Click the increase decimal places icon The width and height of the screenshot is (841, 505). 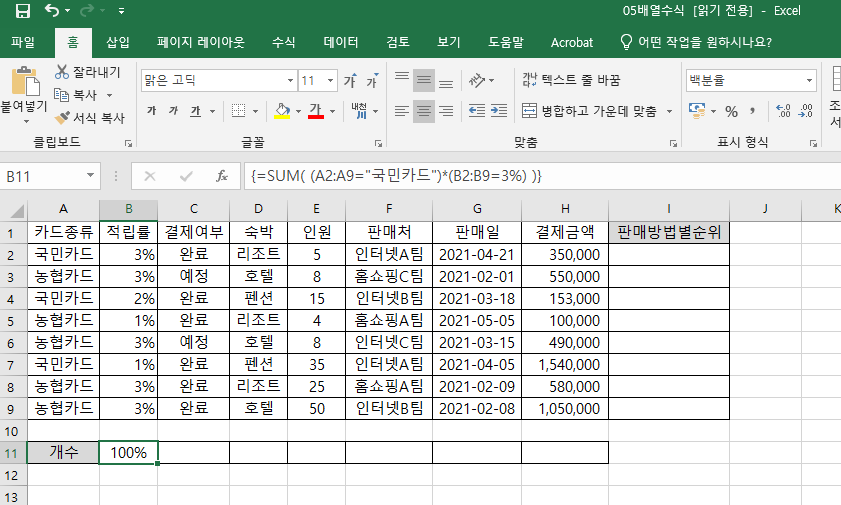pyautogui.click(x=782, y=111)
